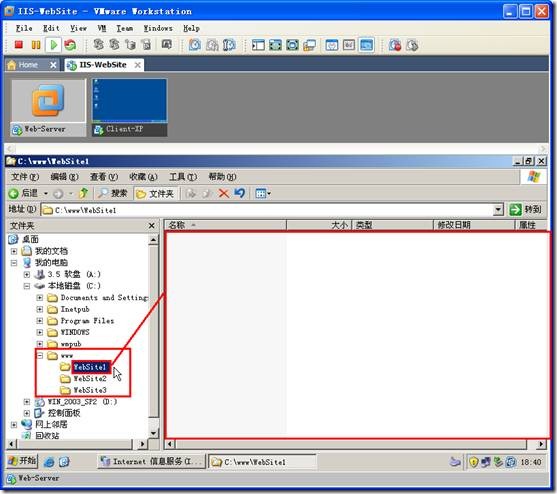This screenshot has width=557, height=494.
Task: Open the 文件(F) menu in Explorer
Action: pos(25,177)
